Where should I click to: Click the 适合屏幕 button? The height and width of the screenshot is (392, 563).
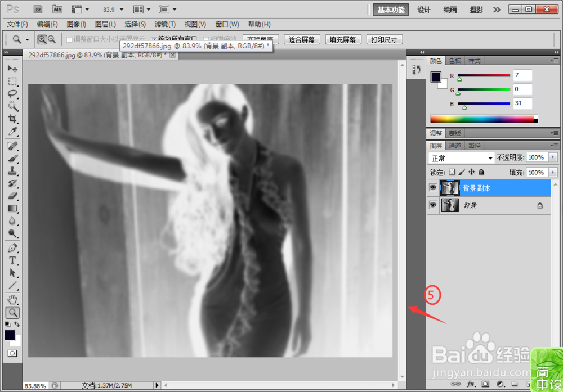pyautogui.click(x=302, y=39)
